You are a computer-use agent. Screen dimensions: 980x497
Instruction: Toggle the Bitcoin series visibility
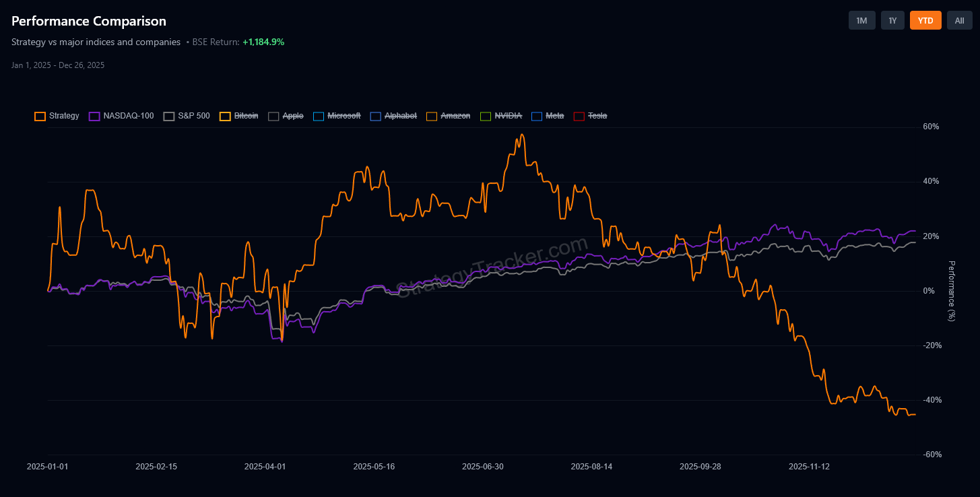(239, 116)
